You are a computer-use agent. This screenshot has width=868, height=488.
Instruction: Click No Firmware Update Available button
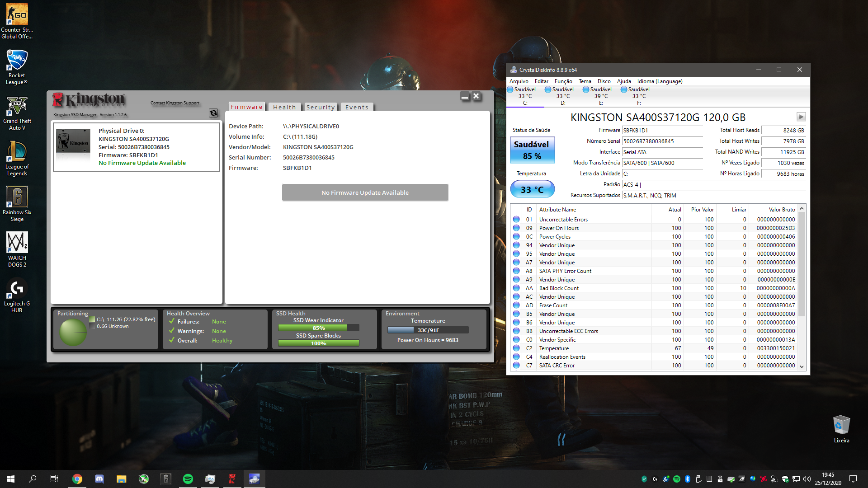pyautogui.click(x=365, y=192)
